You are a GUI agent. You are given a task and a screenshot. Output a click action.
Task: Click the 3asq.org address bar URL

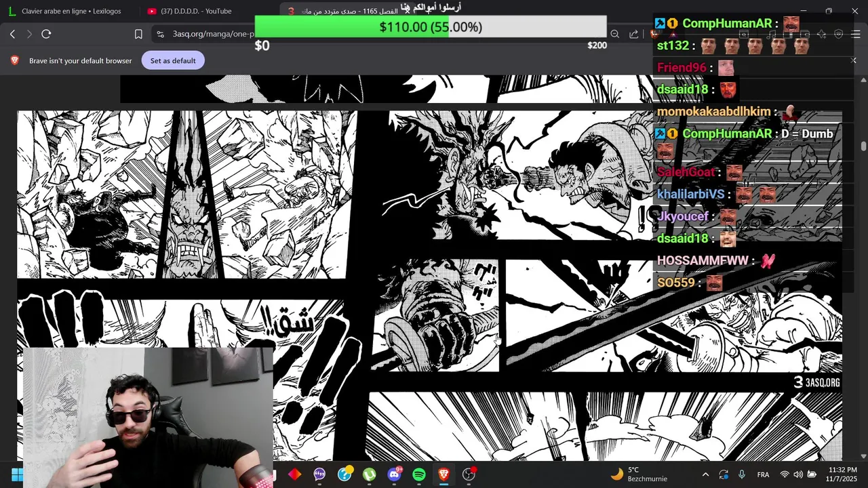[213, 34]
